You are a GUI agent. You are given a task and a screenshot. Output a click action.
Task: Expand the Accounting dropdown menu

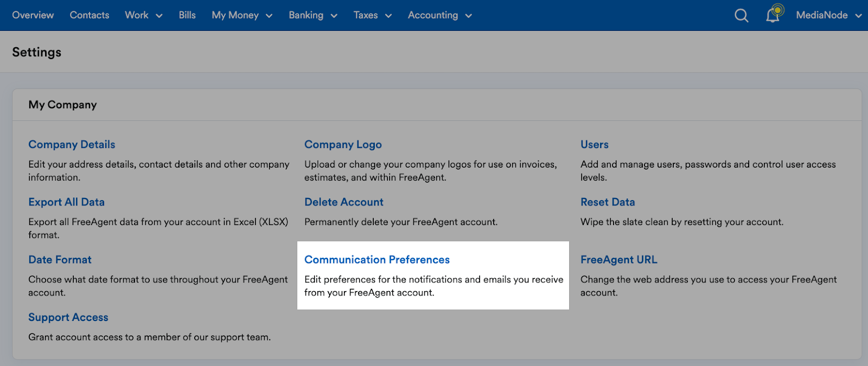point(440,15)
